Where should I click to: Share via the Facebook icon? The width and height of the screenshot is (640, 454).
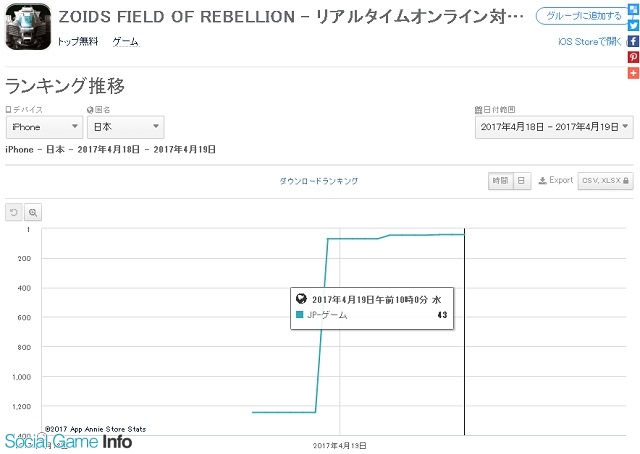[x=633, y=41]
